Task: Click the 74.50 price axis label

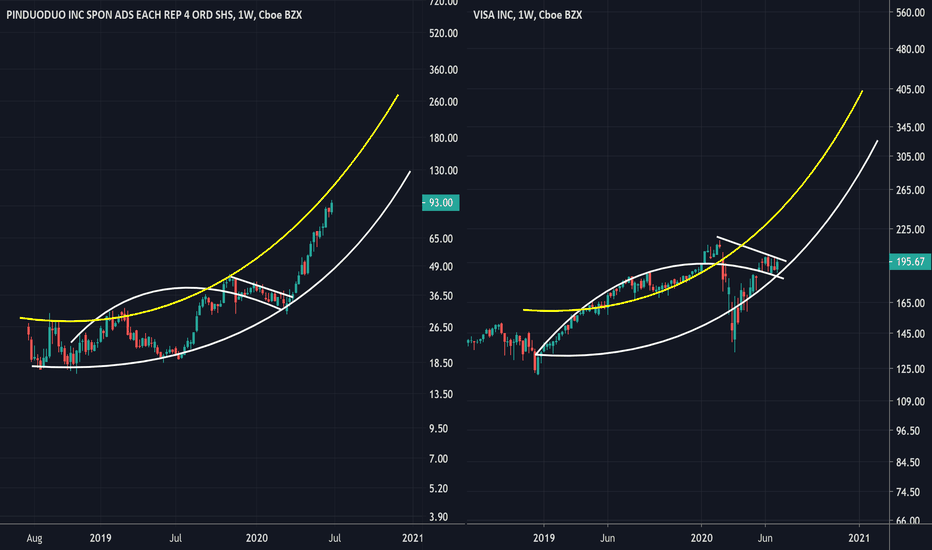Action: point(908,492)
